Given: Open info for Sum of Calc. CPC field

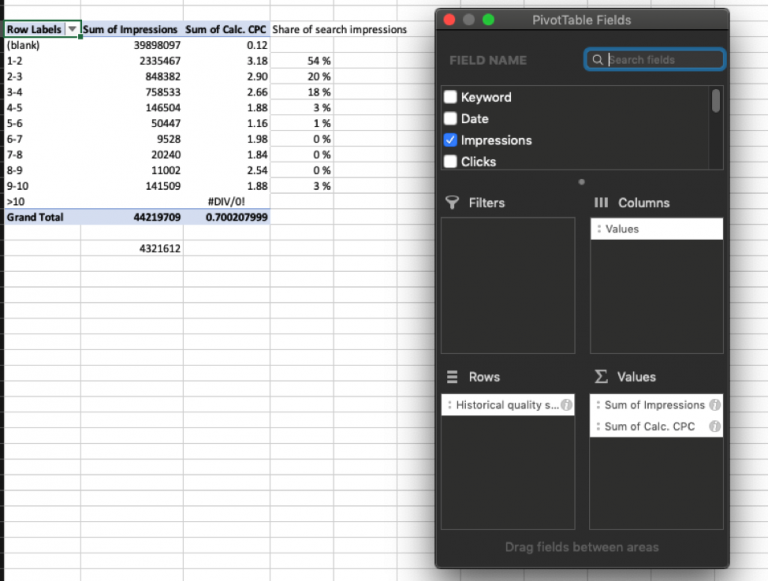Looking at the screenshot, I should click(x=714, y=427).
